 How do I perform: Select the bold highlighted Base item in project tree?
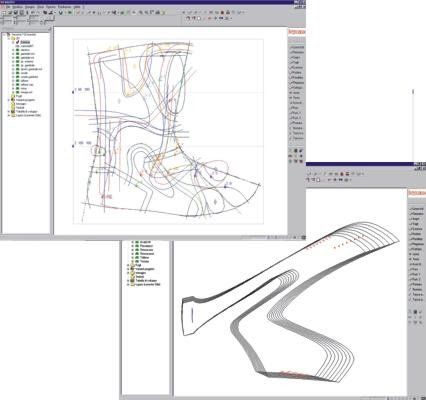point(25,42)
